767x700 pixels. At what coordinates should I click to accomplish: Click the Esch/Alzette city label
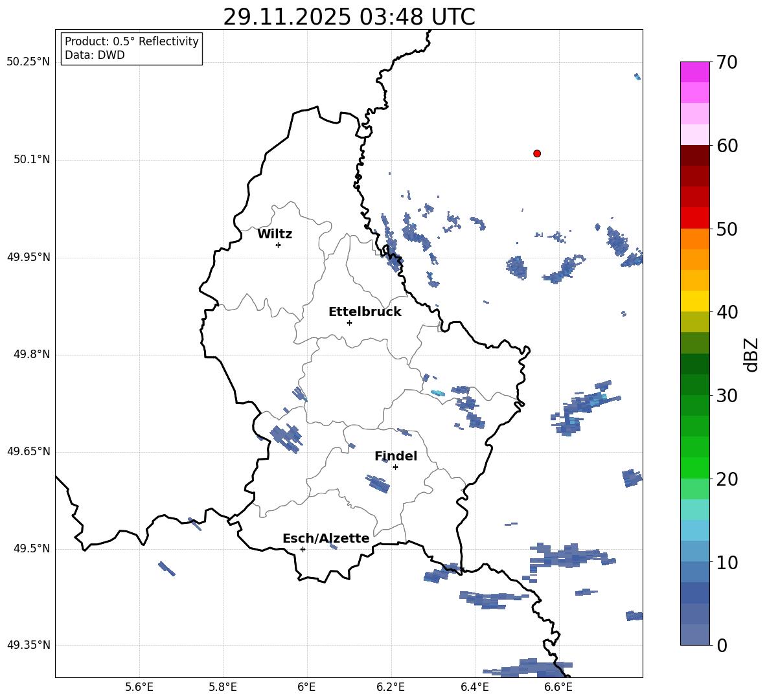pos(326,538)
